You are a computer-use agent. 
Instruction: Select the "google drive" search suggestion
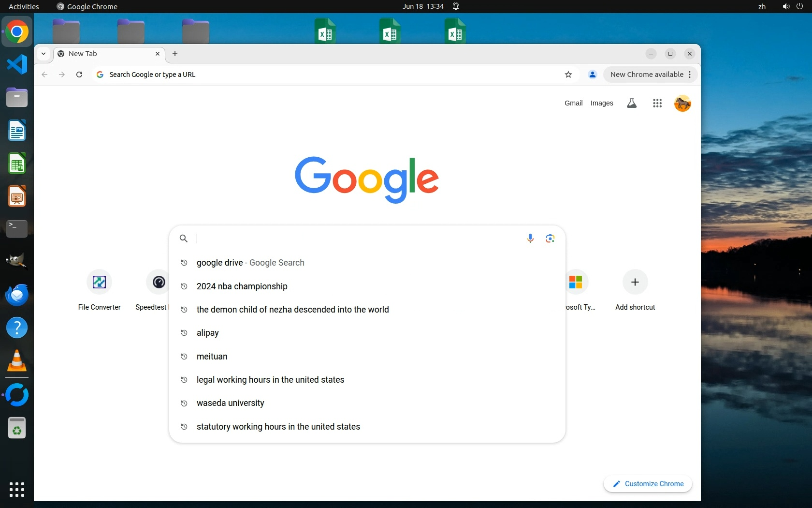tap(220, 263)
